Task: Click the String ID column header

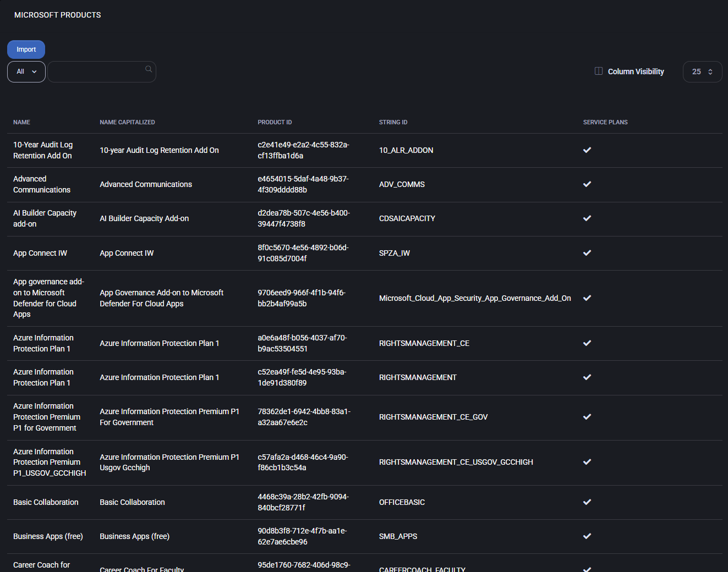Action: click(x=393, y=122)
